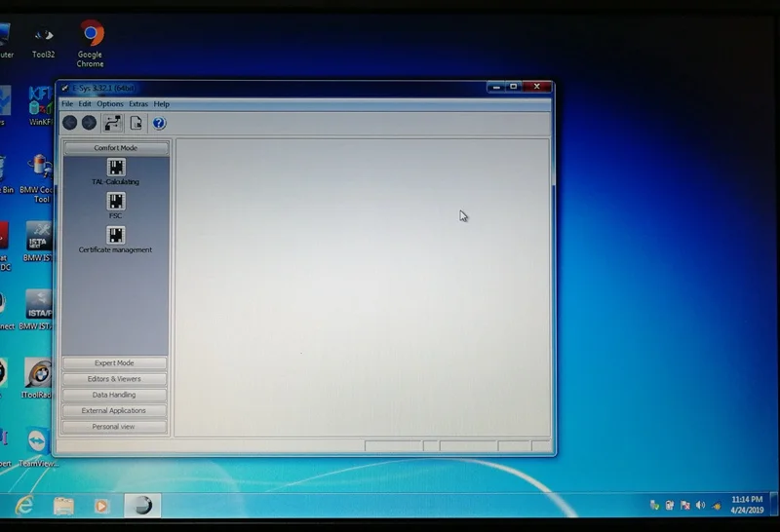Expand the Personal view section

(114, 427)
